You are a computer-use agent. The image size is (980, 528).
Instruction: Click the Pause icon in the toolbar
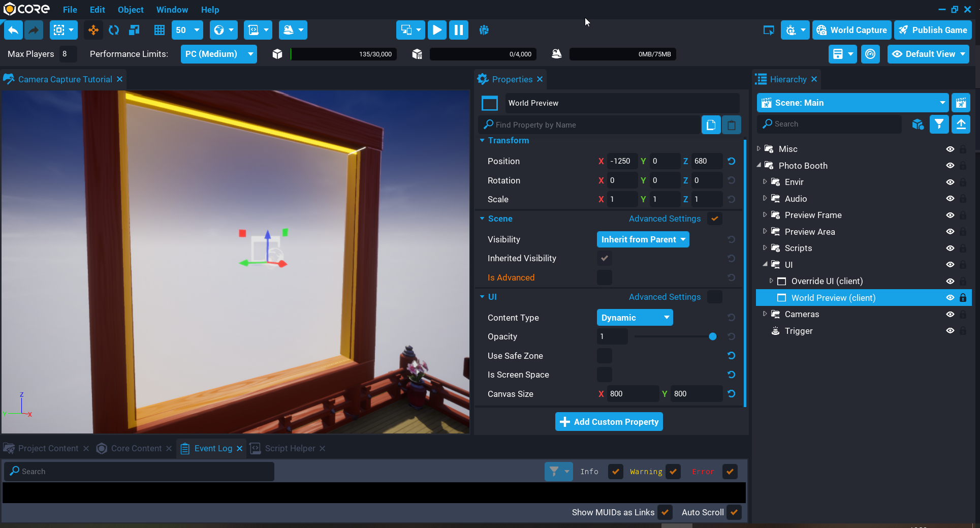click(x=459, y=30)
